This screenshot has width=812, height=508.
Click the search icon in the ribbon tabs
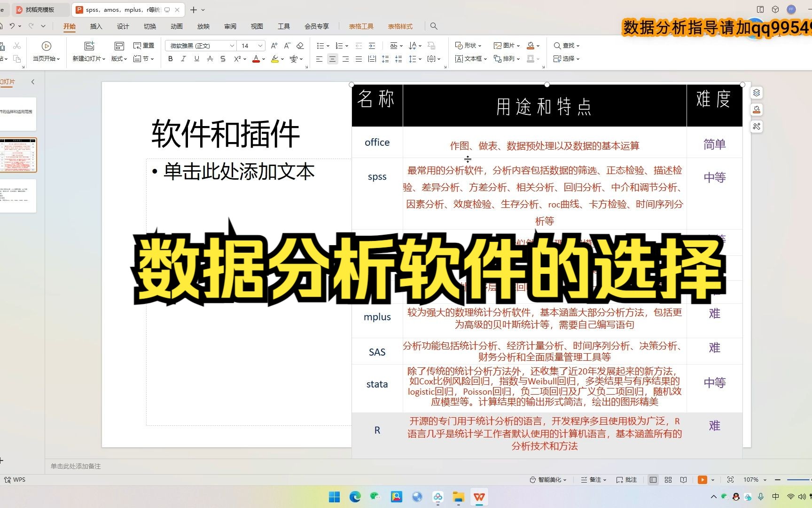434,26
